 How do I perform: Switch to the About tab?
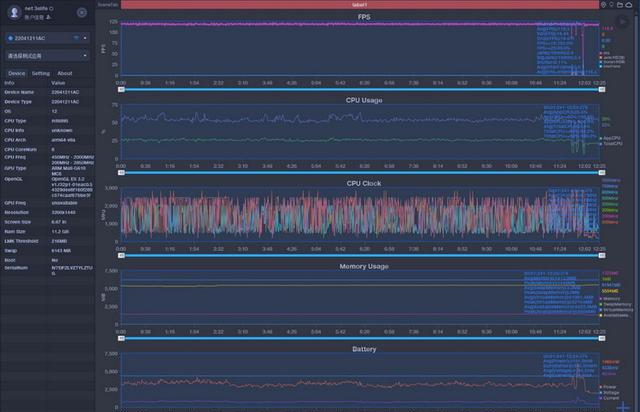(x=64, y=73)
